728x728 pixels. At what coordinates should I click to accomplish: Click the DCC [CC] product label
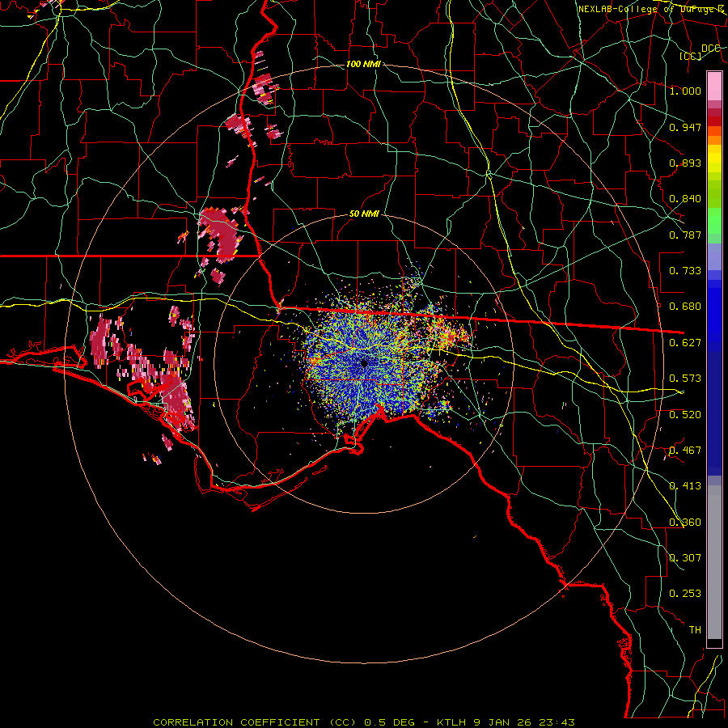705,52
